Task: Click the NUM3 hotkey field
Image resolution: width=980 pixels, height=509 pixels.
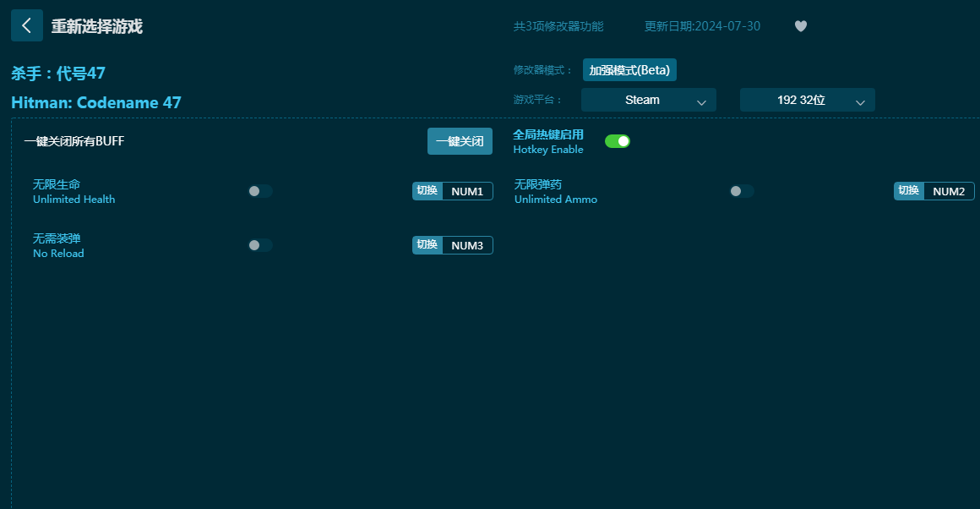Action: click(467, 246)
